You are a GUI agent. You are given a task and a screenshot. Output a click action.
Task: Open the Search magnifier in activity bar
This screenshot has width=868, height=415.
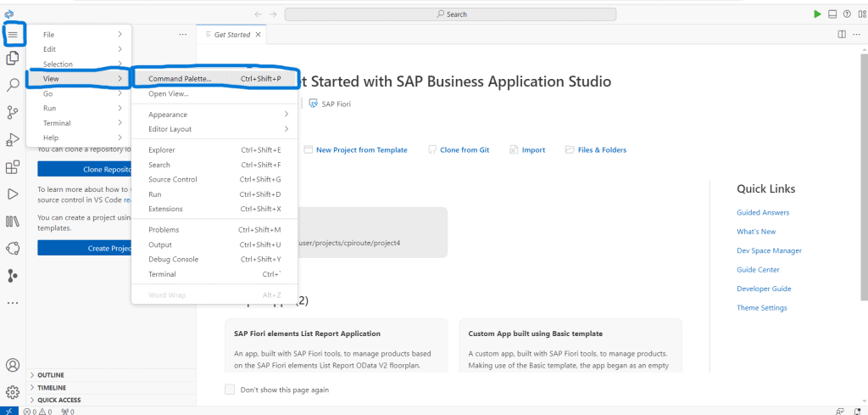(13, 85)
